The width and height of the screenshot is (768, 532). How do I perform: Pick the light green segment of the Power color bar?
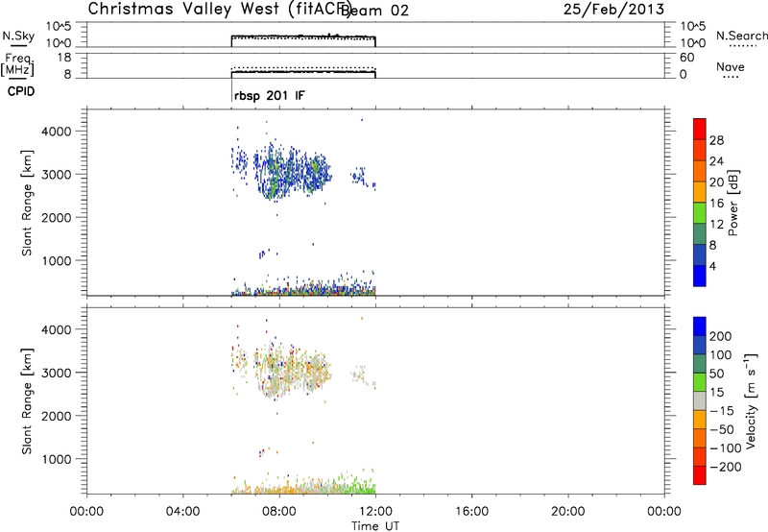tap(700, 212)
